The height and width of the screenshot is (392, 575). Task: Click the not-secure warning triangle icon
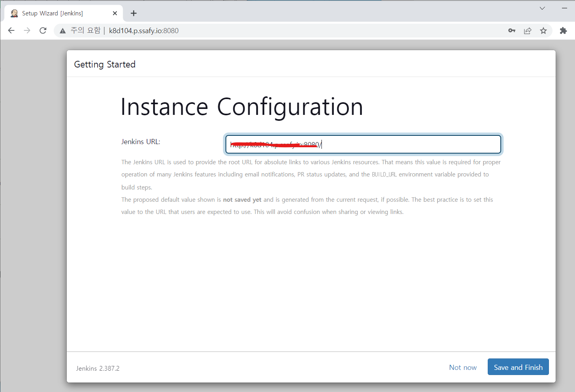pyautogui.click(x=62, y=31)
